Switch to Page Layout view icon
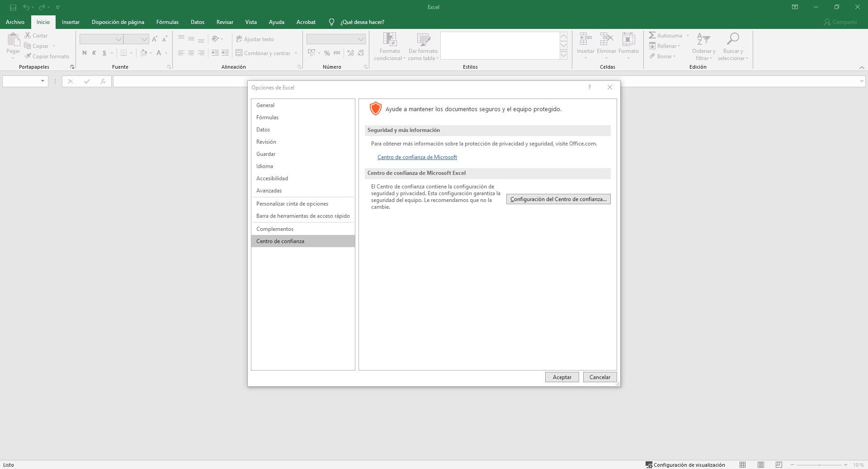This screenshot has height=469, width=868. click(x=761, y=465)
